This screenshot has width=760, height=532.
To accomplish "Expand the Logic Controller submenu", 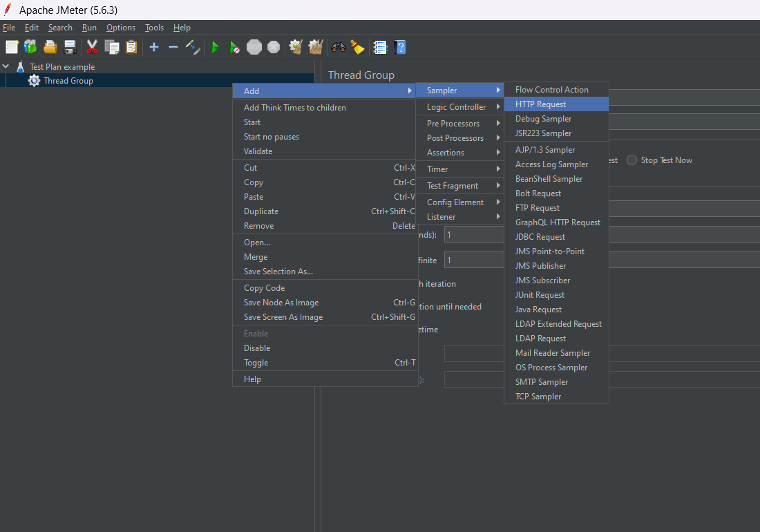I will (x=459, y=106).
